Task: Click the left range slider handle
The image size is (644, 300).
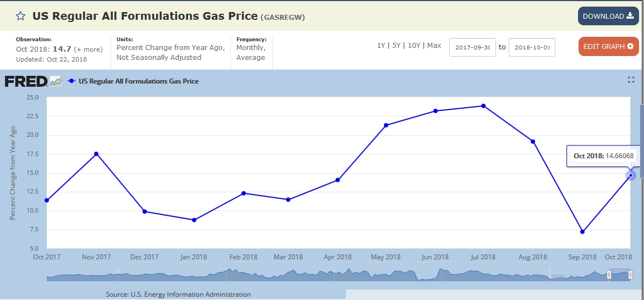Action: point(609,274)
